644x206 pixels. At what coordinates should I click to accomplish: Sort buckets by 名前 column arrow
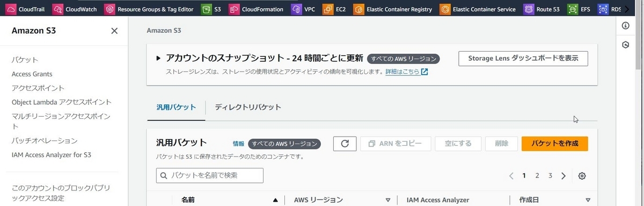point(275,200)
